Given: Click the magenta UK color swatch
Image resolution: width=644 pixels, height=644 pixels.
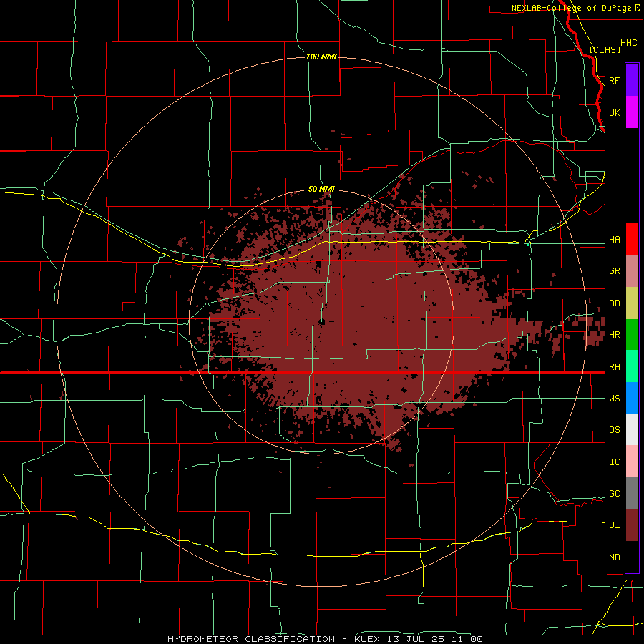Looking at the screenshot, I should pyautogui.click(x=632, y=112).
